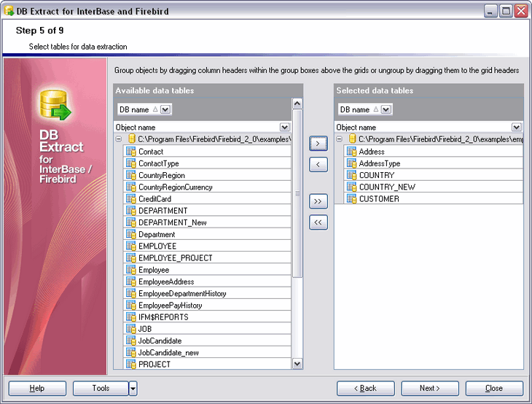Click the Available tables vertical scrollbar thumb
This screenshot has height=404, width=532.
[297, 193]
